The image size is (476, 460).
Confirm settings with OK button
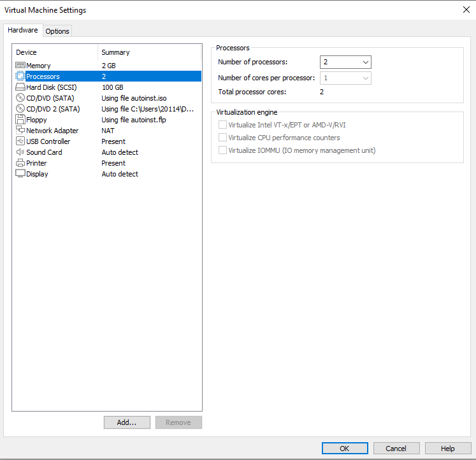point(345,449)
